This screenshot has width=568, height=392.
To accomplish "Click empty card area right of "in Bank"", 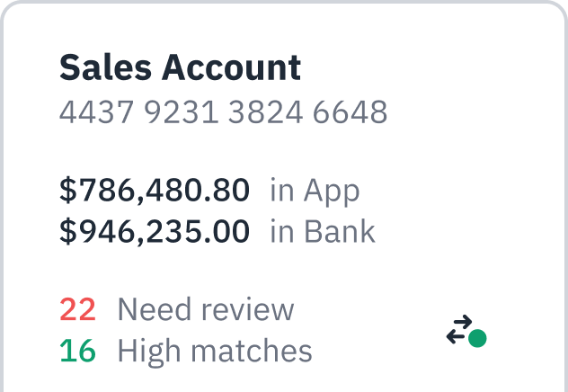I will pos(467,232).
